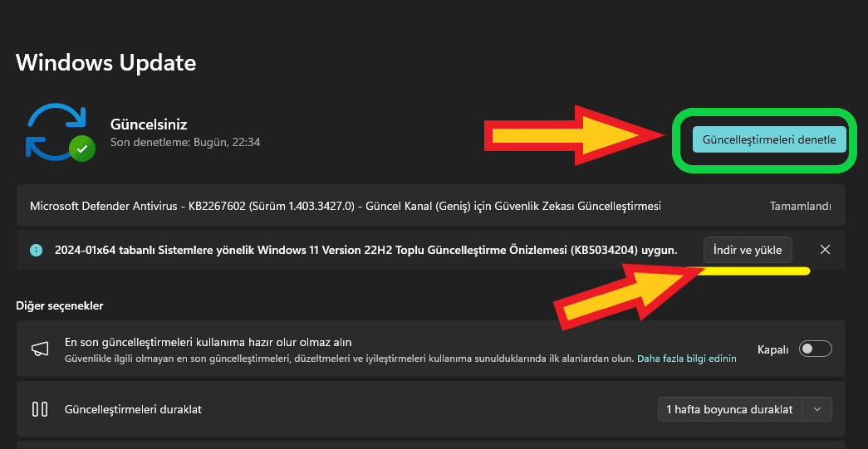Expand the pause duration chevron arrow
This screenshot has height=449, width=868.
point(818,409)
